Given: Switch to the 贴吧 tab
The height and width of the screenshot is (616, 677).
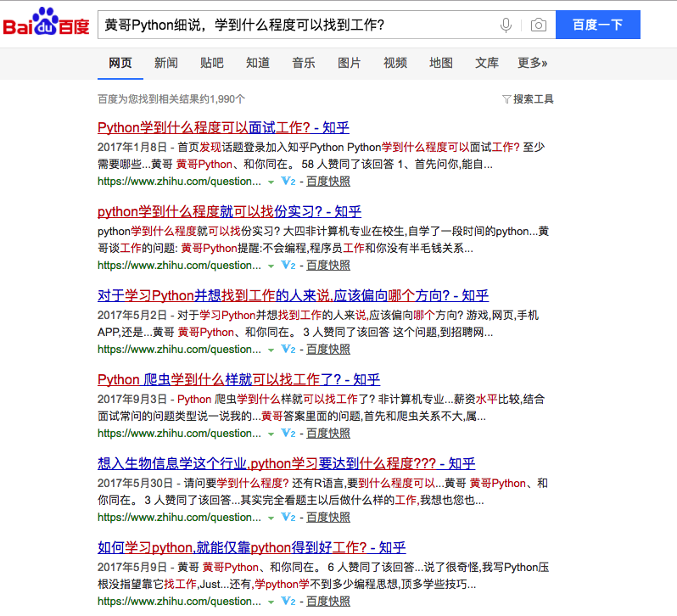Looking at the screenshot, I should pos(212,63).
